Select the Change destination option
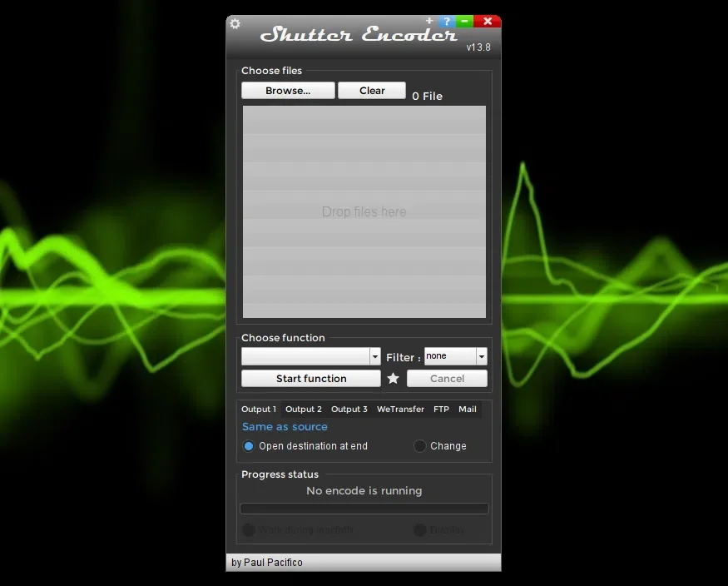The width and height of the screenshot is (728, 586). (x=419, y=446)
